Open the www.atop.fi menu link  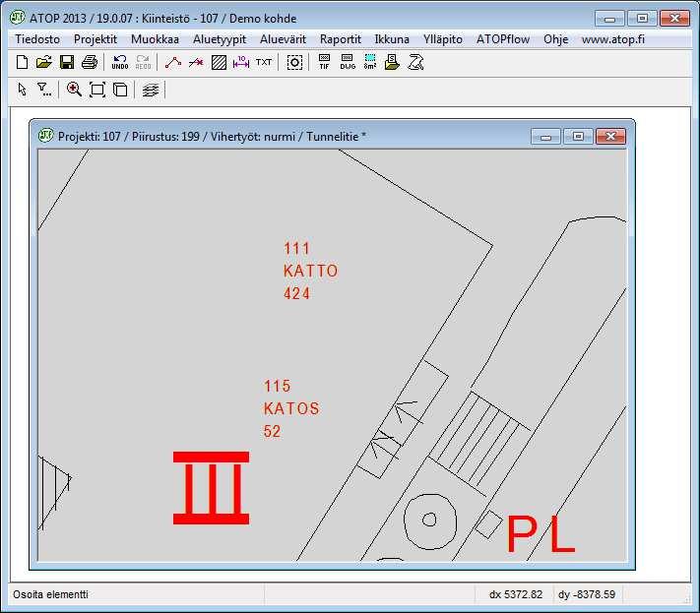point(613,39)
